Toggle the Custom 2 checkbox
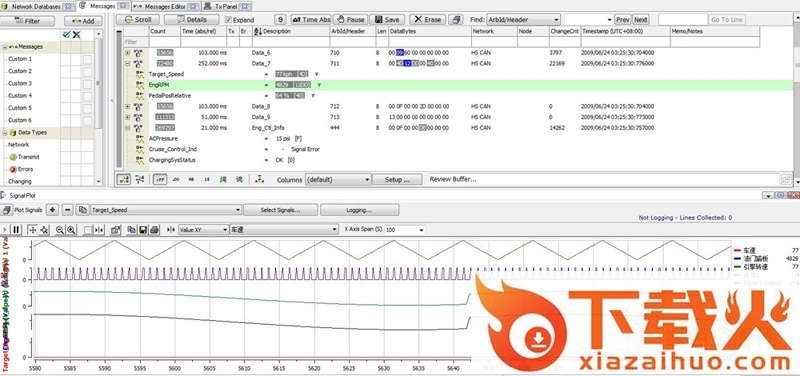The height and width of the screenshot is (376, 800). coord(87,71)
